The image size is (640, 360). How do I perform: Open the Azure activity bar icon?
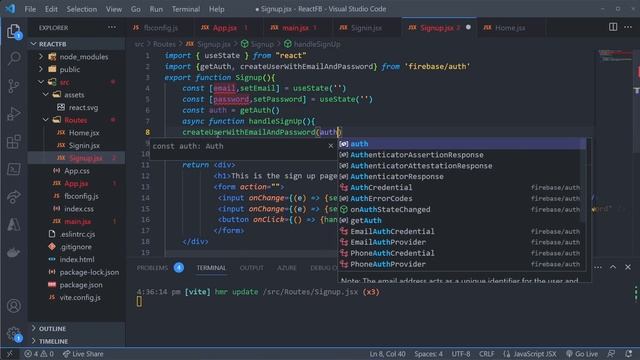coord(13,224)
